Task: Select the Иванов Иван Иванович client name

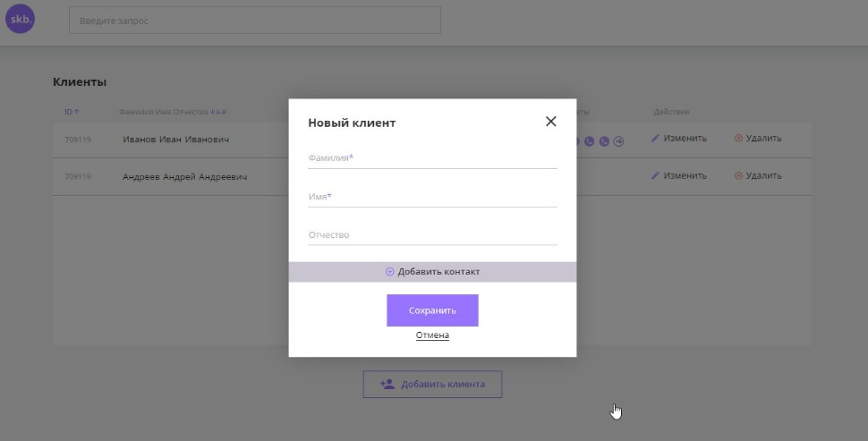Action: 176,140
